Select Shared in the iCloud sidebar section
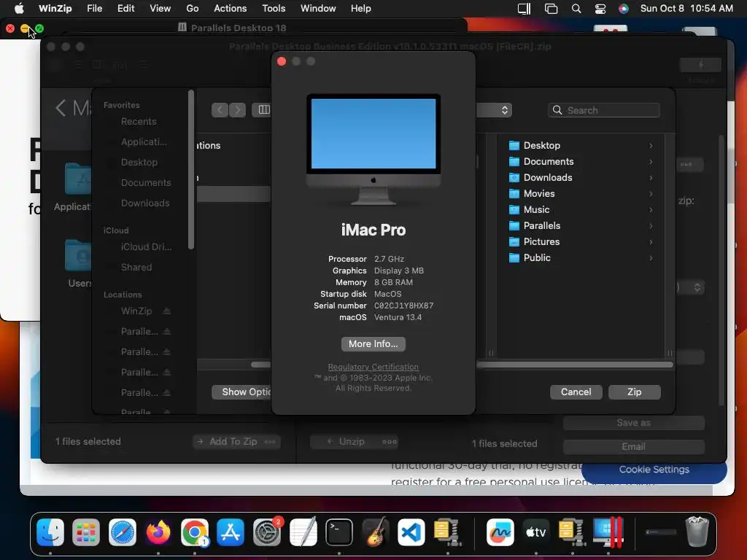 136,268
